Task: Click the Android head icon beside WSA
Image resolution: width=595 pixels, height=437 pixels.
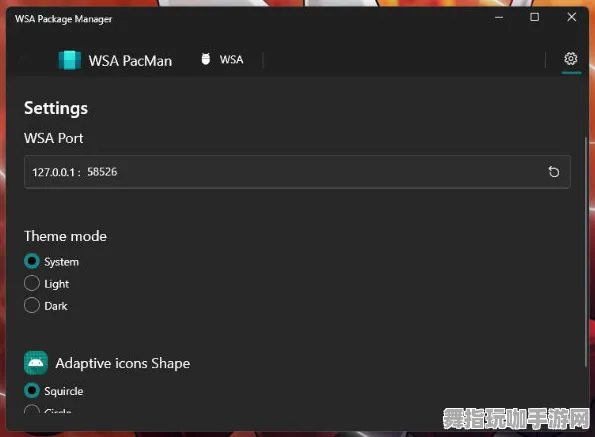Action: [x=206, y=59]
